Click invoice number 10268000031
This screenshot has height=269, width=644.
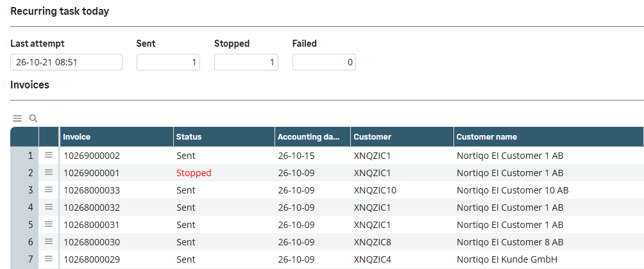(92, 225)
